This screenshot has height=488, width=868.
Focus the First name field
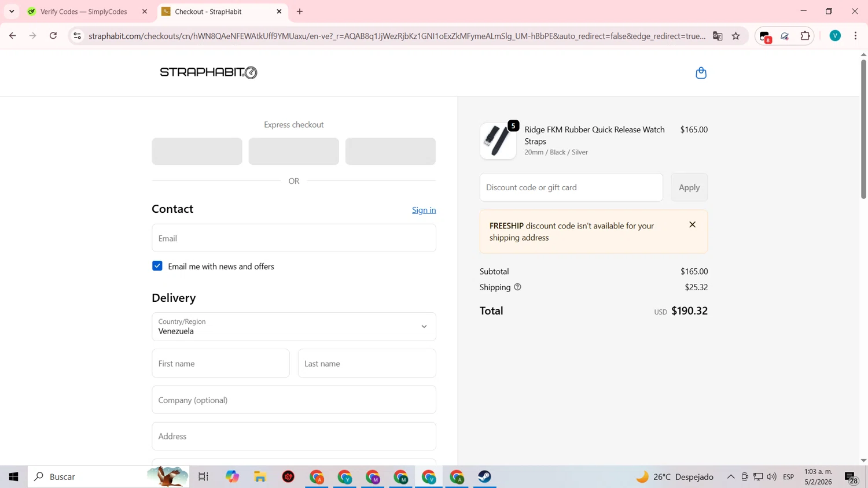pos(220,364)
